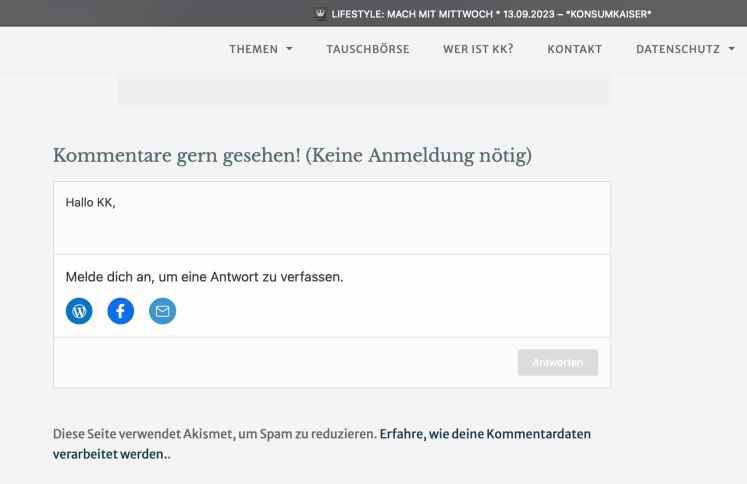Navigate to KONTAKT

[x=574, y=49]
